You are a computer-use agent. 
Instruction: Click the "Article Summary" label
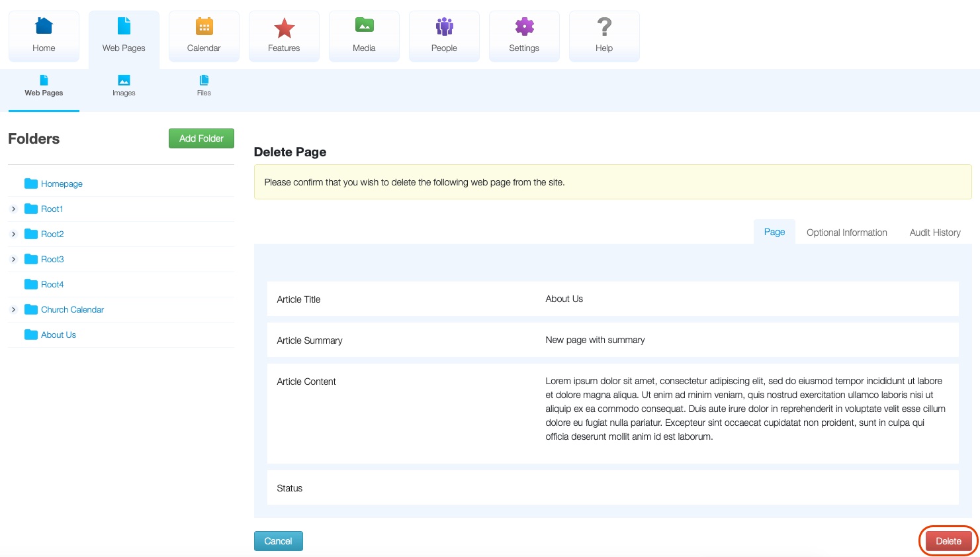point(310,340)
